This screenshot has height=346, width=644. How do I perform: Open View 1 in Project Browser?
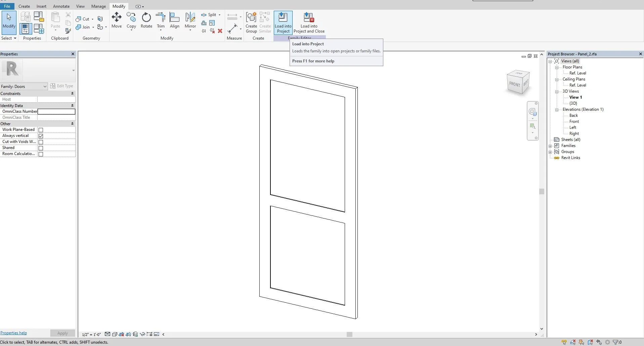pyautogui.click(x=575, y=97)
